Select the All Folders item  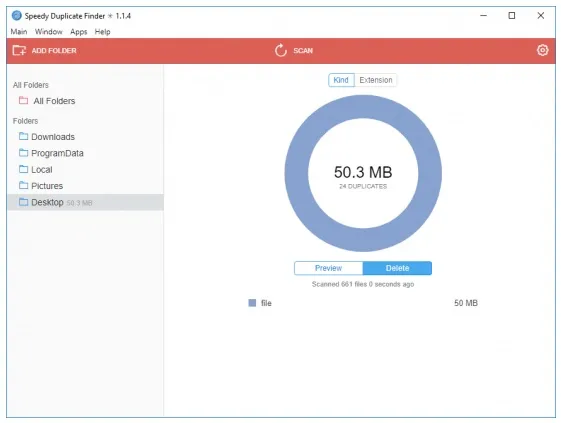[85, 101]
